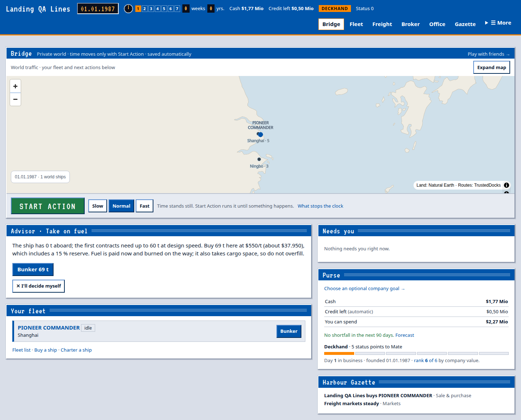Image resolution: width=521 pixels, height=420 pixels.
Task: Switch to the Freight tab
Action: [x=382, y=24]
